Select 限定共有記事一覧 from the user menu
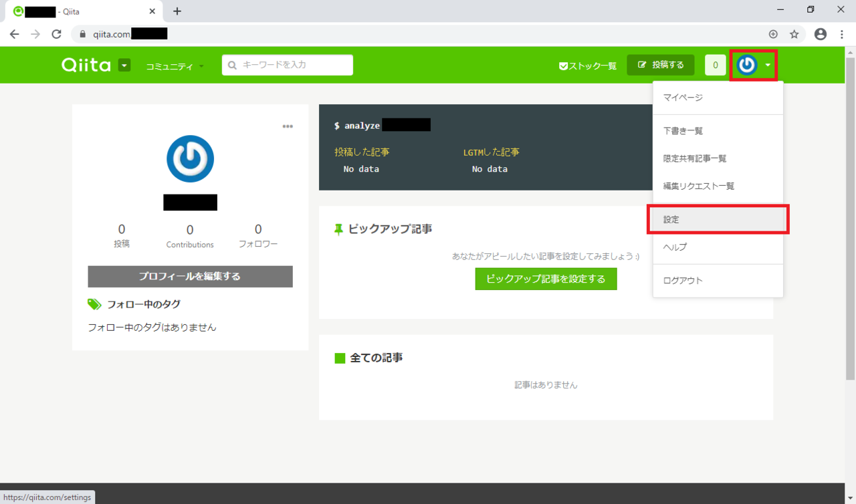This screenshot has height=504, width=856. pyautogui.click(x=718, y=158)
